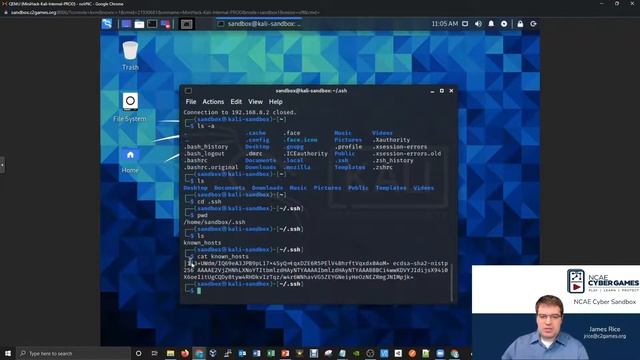Click '/home/sandbox/.ssh' pwd output
The height and width of the screenshot is (360, 640).
214,222
